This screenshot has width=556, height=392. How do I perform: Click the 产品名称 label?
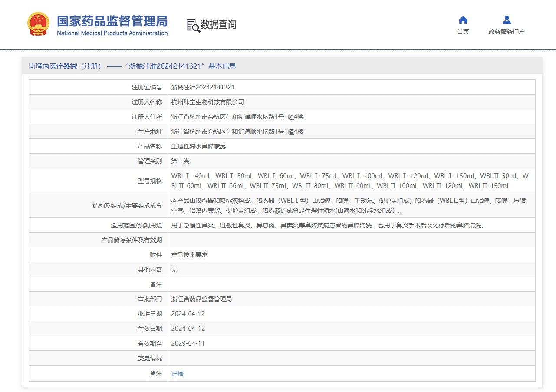click(150, 146)
